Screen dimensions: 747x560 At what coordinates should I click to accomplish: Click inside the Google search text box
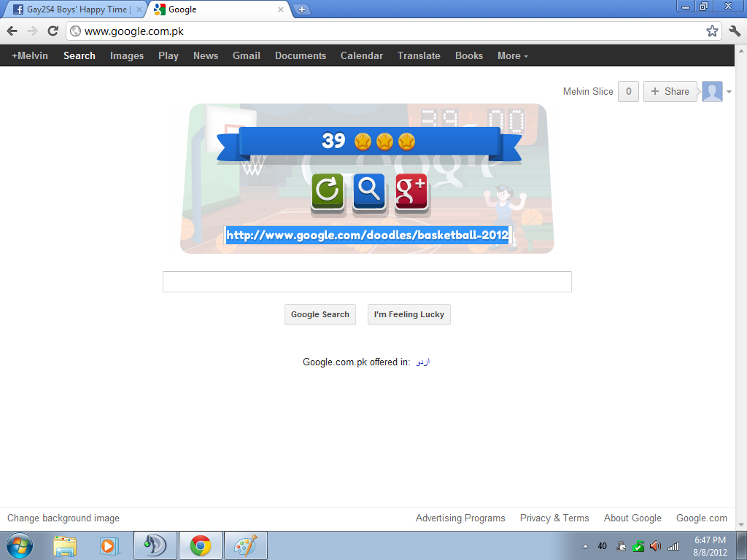[x=367, y=282]
